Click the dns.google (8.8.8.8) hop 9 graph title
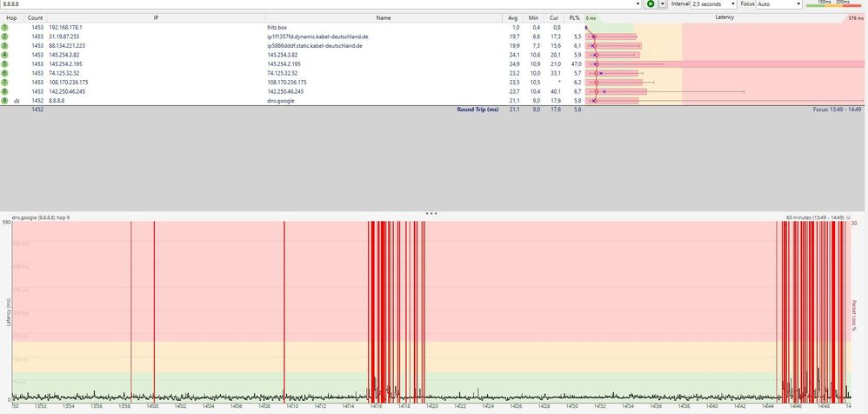868x414 pixels. coord(41,217)
